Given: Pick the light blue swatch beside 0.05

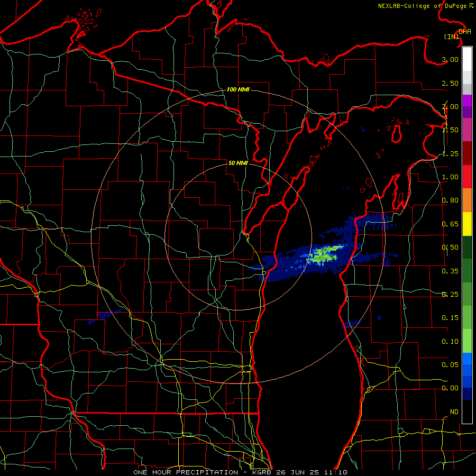Looking at the screenshot, I should [x=467, y=359].
